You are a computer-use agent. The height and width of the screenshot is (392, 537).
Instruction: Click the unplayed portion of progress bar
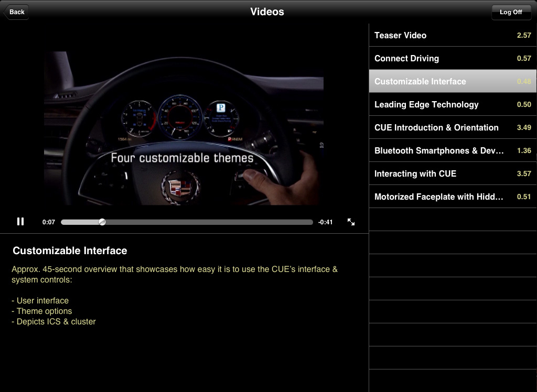(210, 222)
